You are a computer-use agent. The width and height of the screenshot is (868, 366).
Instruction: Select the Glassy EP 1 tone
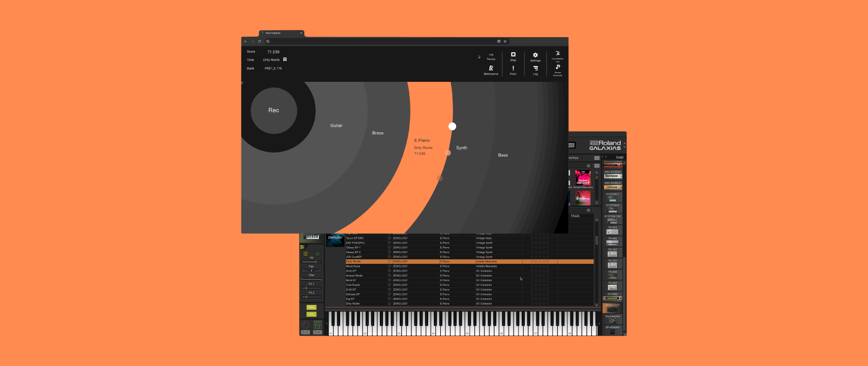coord(469,248)
